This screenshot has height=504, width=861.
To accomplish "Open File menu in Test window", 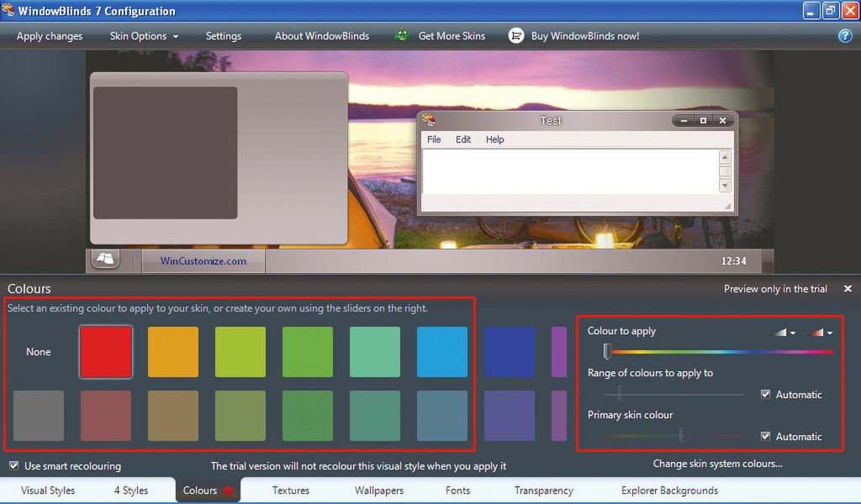I will pyautogui.click(x=434, y=139).
